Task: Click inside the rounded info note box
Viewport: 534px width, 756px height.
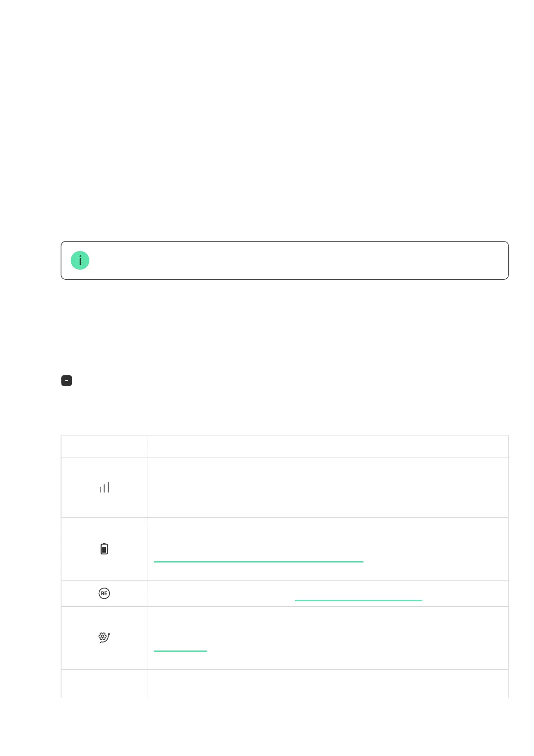Action: click(x=285, y=260)
